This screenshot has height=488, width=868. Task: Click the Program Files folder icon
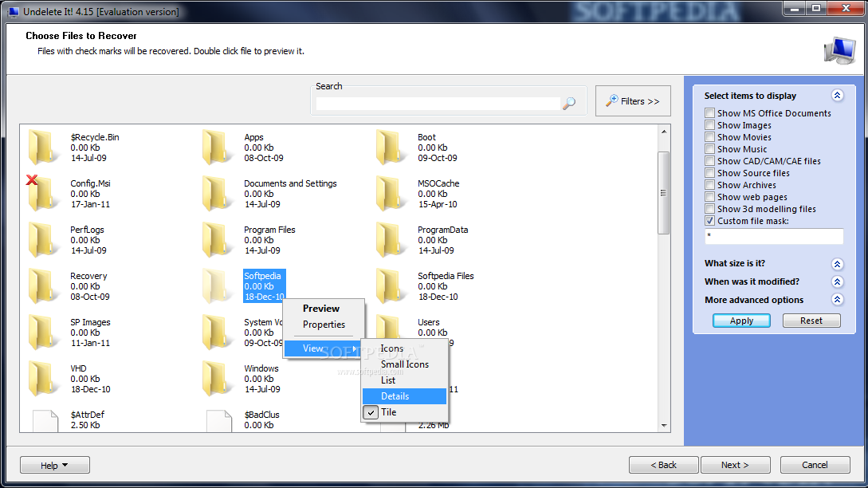(218, 240)
